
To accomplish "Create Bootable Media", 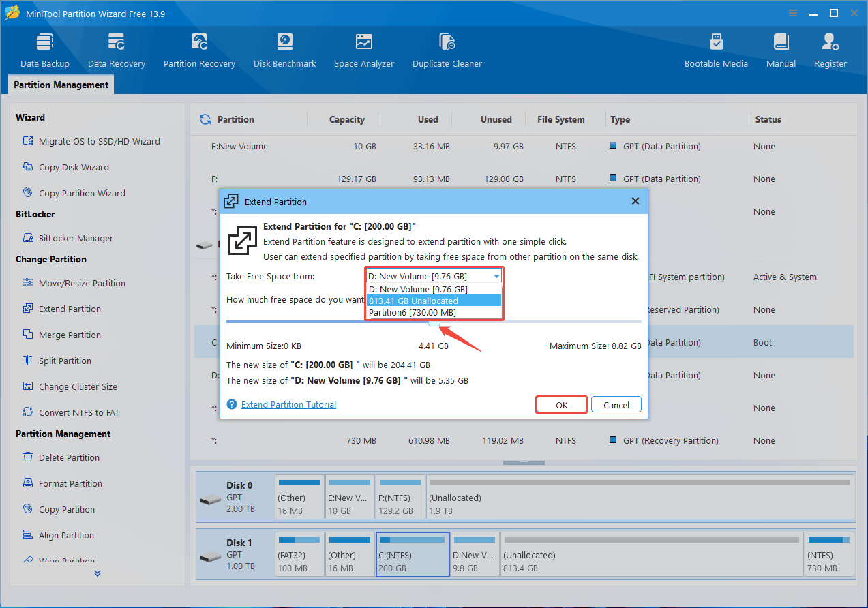I will (716, 50).
